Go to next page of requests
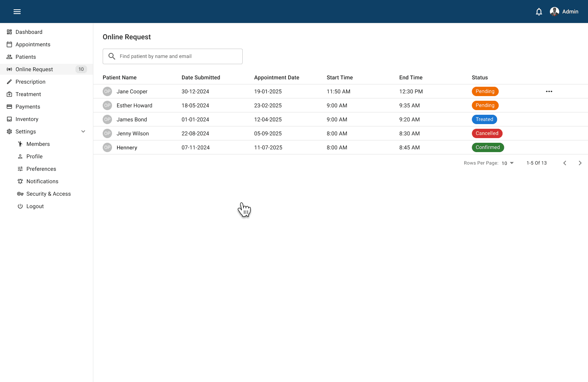The width and height of the screenshot is (588, 382). click(580, 163)
